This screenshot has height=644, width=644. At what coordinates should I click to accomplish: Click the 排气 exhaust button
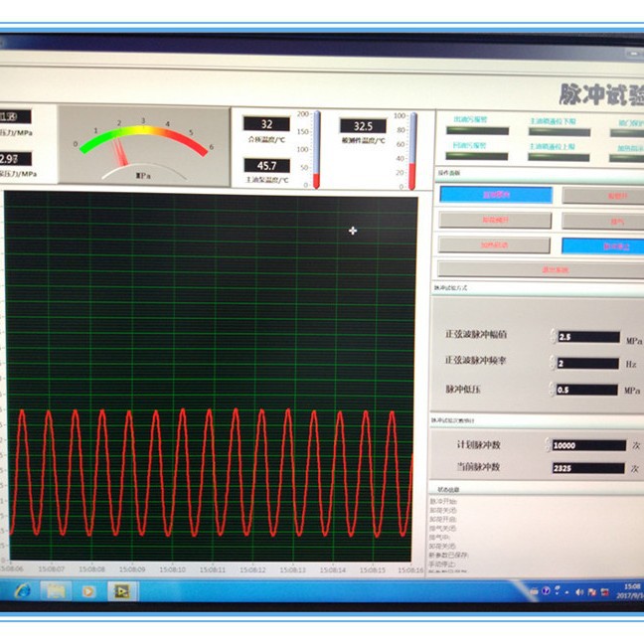tap(602, 222)
